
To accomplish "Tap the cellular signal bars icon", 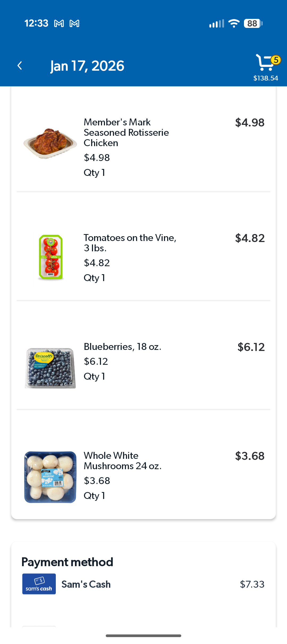I will coord(217,23).
